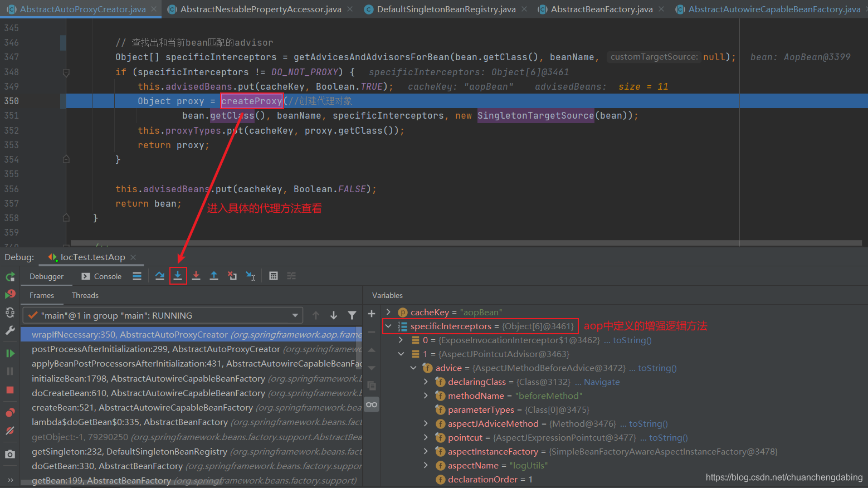The width and height of the screenshot is (868, 488).
Task: Click the duplicate watch icon
Action: [372, 386]
